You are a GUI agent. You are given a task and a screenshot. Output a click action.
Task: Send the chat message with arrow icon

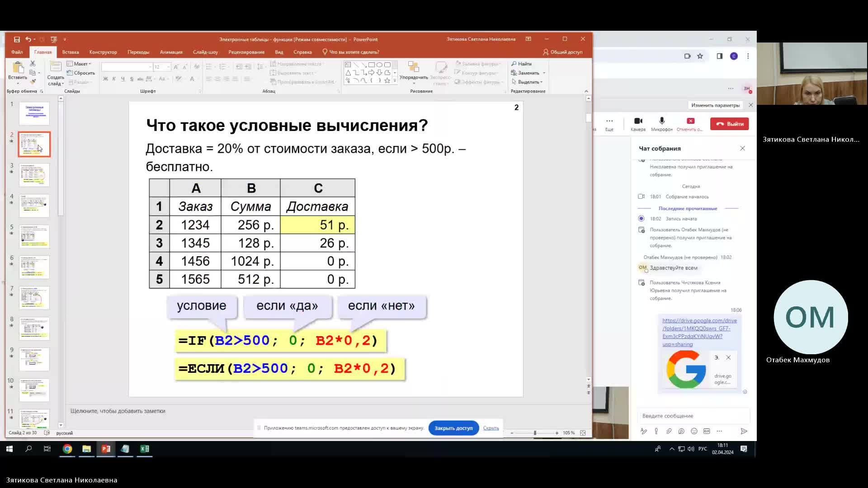pyautogui.click(x=744, y=431)
